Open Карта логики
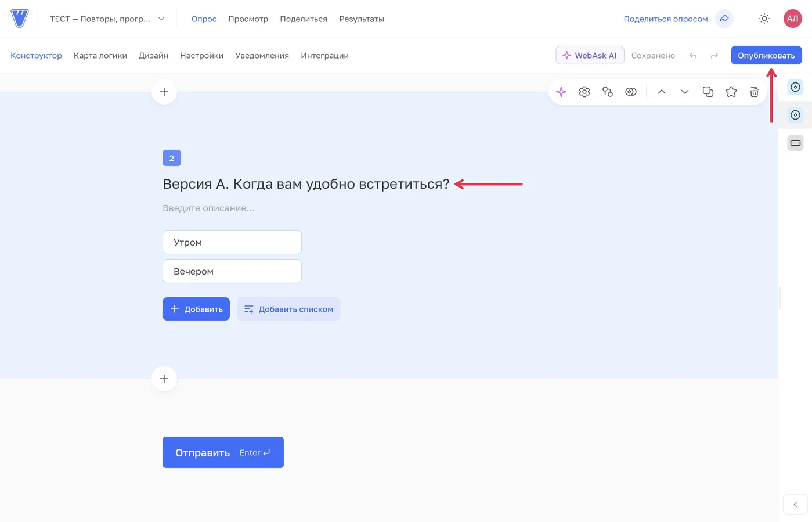 click(x=100, y=55)
